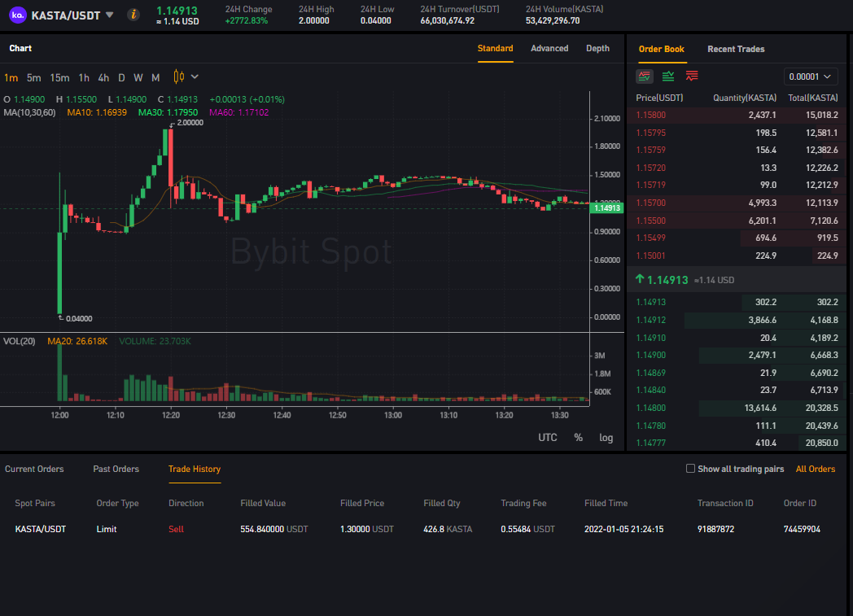Viewport: 853px width, 616px height.
Task: Click the MA60: 1.17102 indicator value
Action: (x=238, y=112)
